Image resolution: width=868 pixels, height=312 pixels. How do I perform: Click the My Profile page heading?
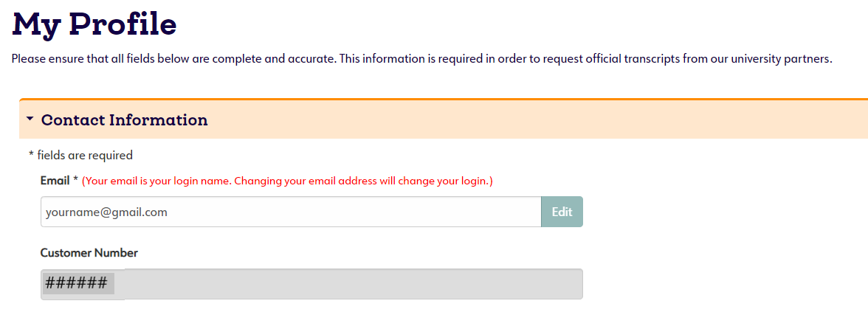(94, 24)
